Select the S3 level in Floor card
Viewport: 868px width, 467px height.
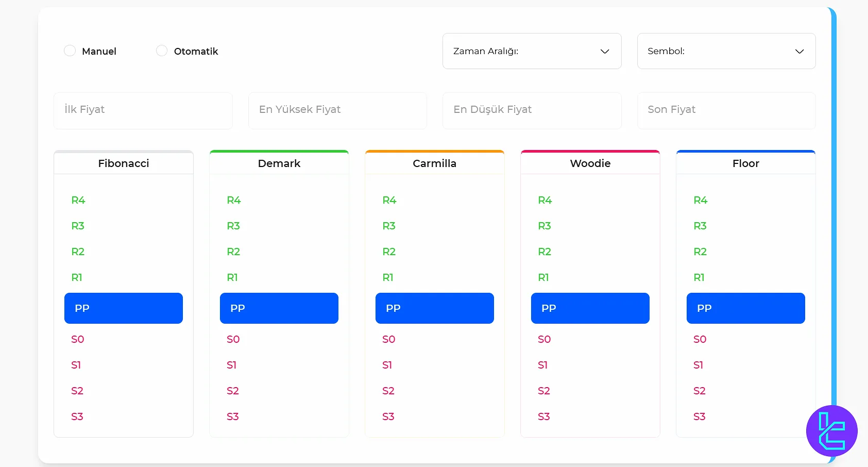coord(700,416)
